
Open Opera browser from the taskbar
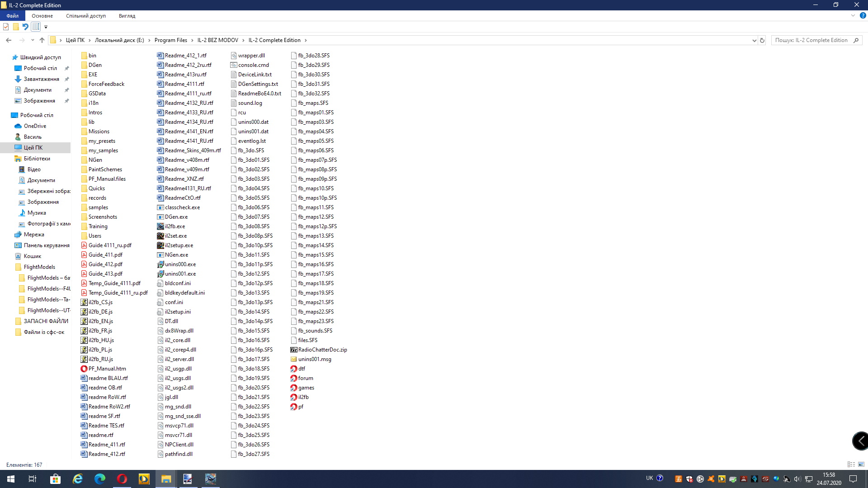pyautogui.click(x=122, y=479)
